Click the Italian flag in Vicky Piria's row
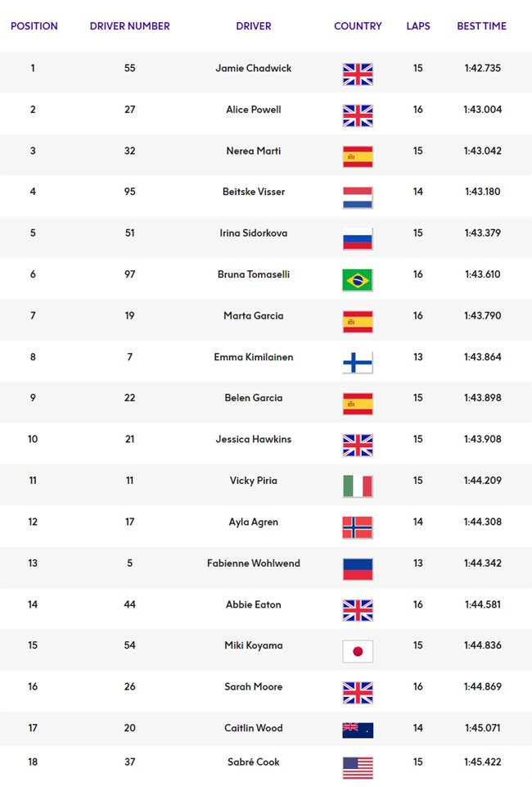This screenshot has height=787, width=532. tap(358, 486)
